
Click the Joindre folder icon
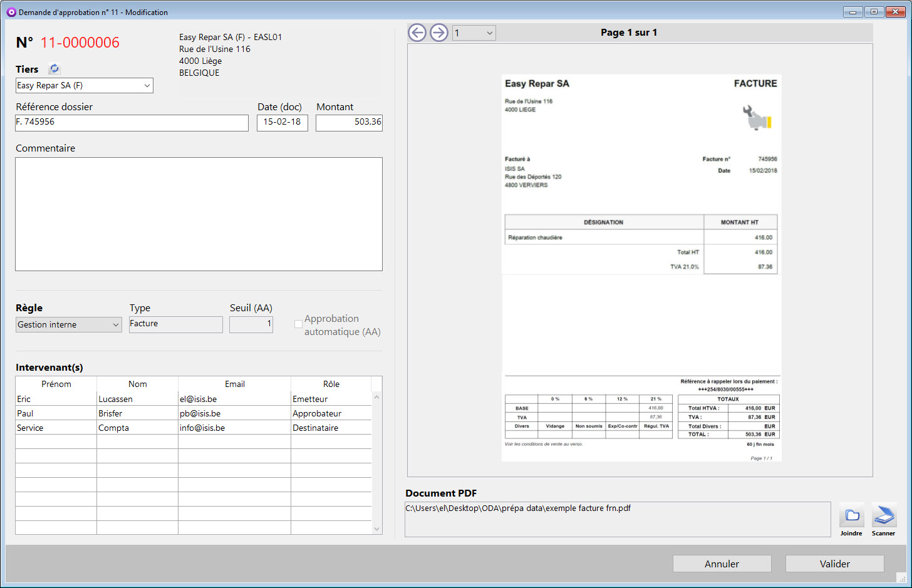[852, 515]
